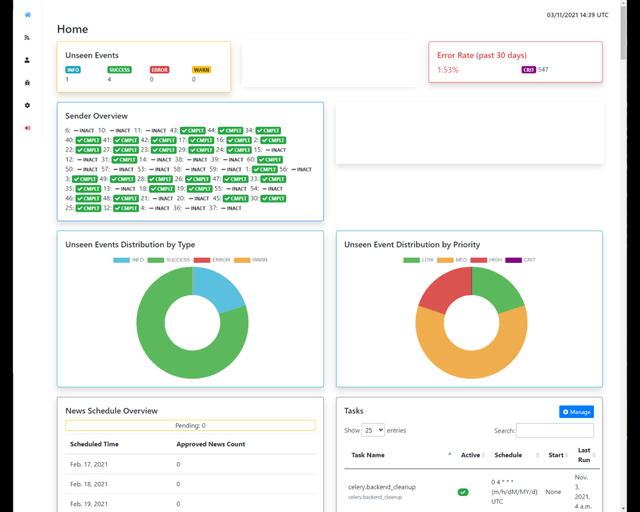Toggle SUCCESS legend in Type chart
This screenshot has height=512, width=640.
point(171,260)
